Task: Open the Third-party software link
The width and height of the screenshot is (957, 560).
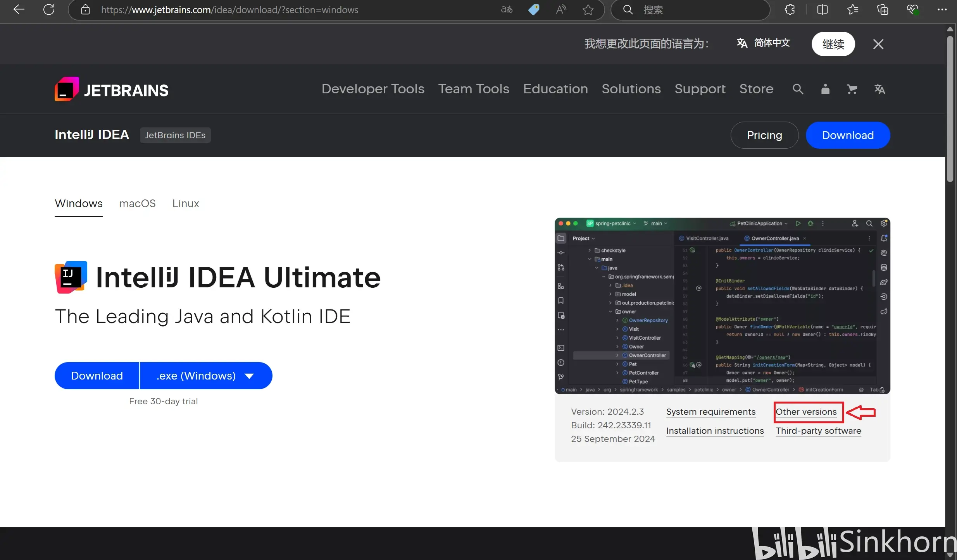Action: (818, 431)
